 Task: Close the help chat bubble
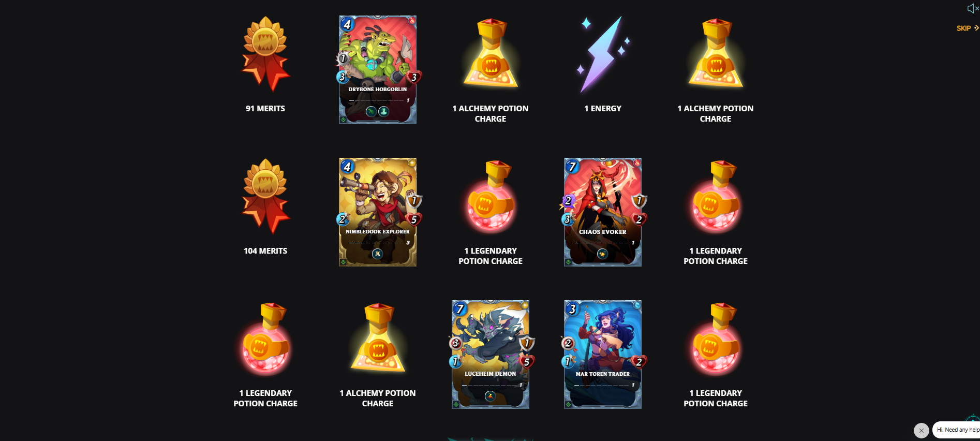point(921,430)
